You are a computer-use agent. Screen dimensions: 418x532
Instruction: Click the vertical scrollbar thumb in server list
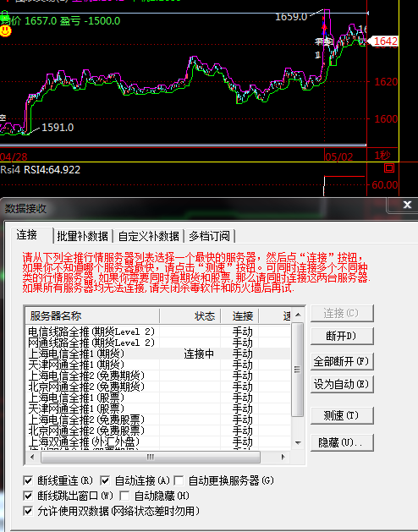tap(298, 370)
